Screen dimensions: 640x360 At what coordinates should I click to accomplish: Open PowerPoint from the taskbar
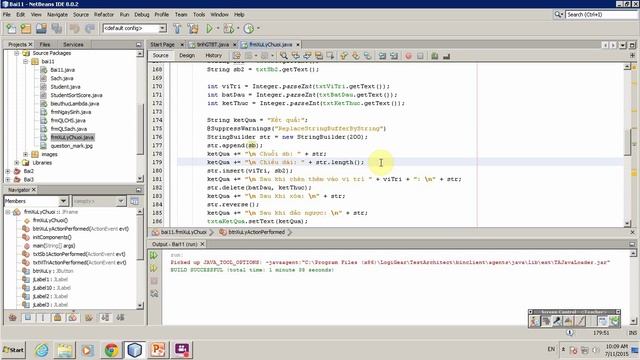[x=158, y=350]
